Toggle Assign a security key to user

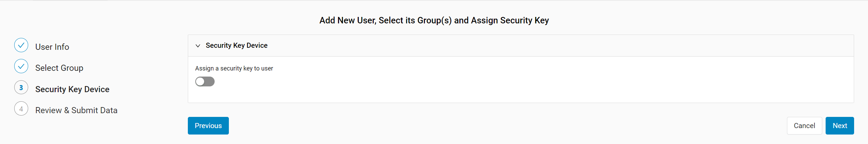[205, 82]
